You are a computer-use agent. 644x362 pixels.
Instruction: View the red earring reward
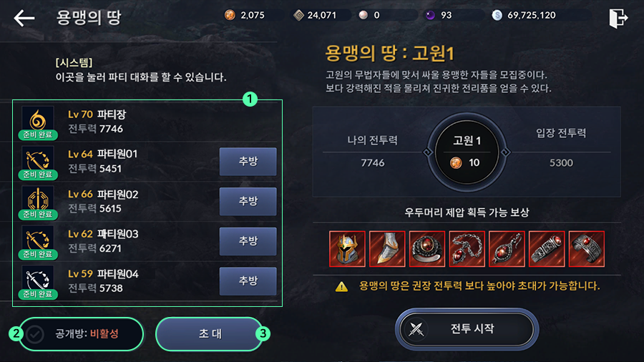click(x=507, y=249)
